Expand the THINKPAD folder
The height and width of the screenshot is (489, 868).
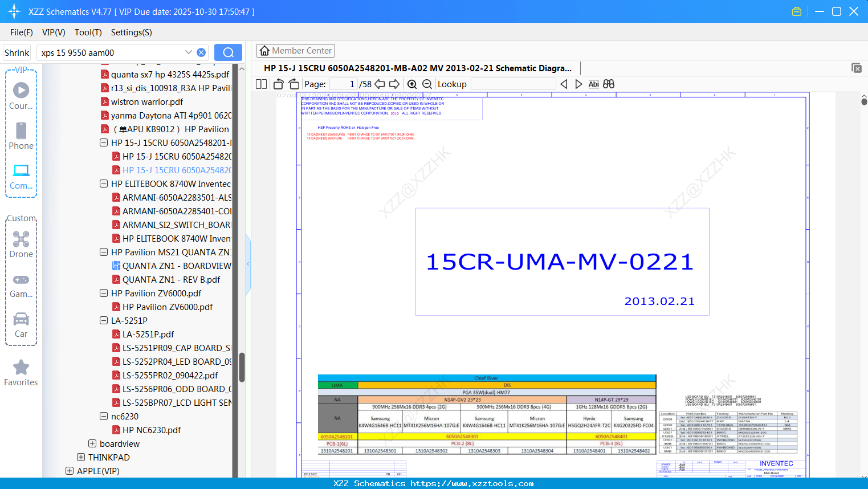click(81, 457)
